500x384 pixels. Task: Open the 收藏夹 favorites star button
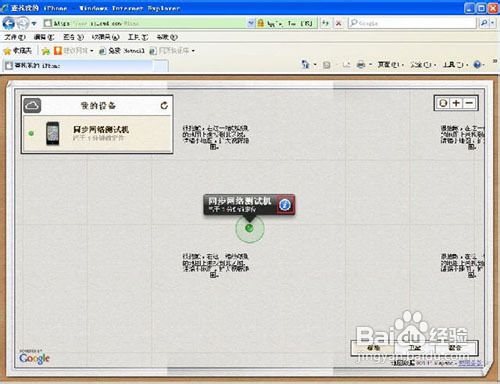coord(17,51)
